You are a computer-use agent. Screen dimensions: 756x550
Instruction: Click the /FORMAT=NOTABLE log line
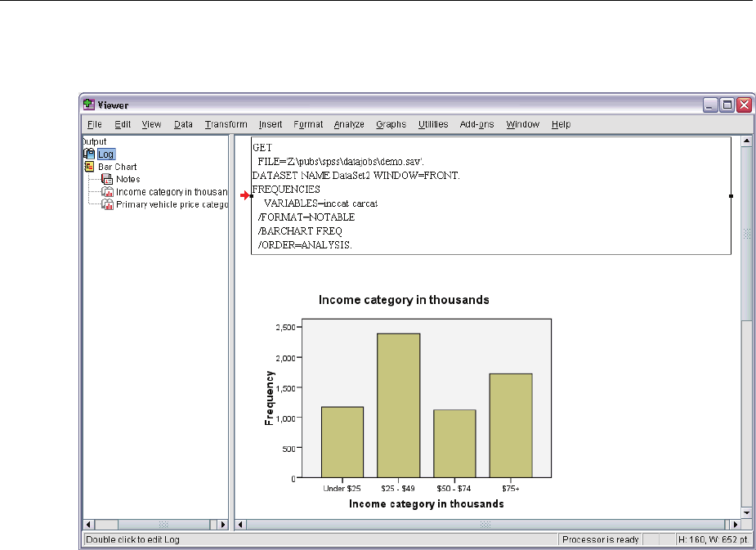click(x=306, y=217)
